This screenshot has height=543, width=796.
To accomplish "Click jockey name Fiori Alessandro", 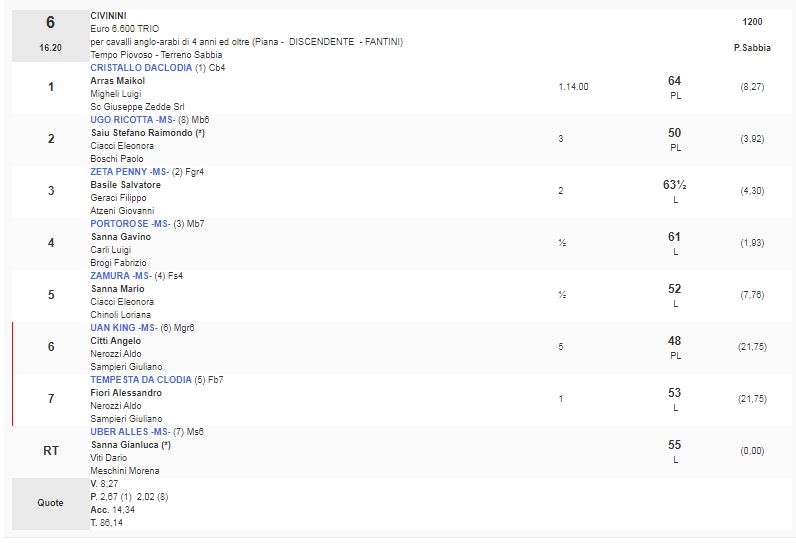I will pos(126,393).
